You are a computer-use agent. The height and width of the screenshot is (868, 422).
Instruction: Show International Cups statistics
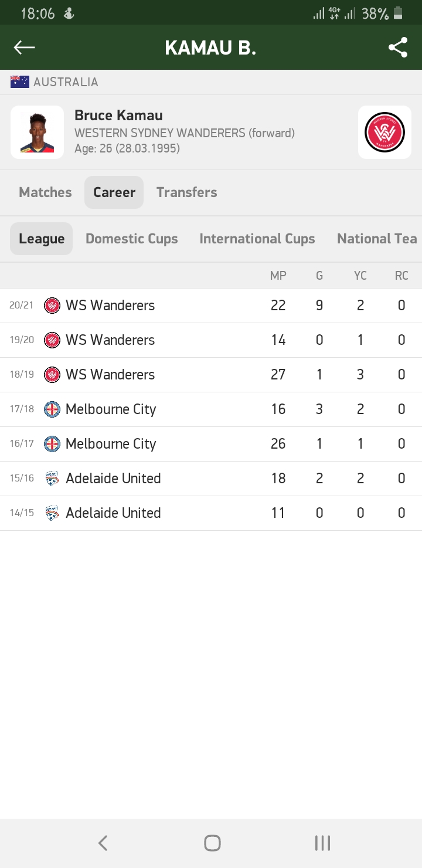coord(257,239)
